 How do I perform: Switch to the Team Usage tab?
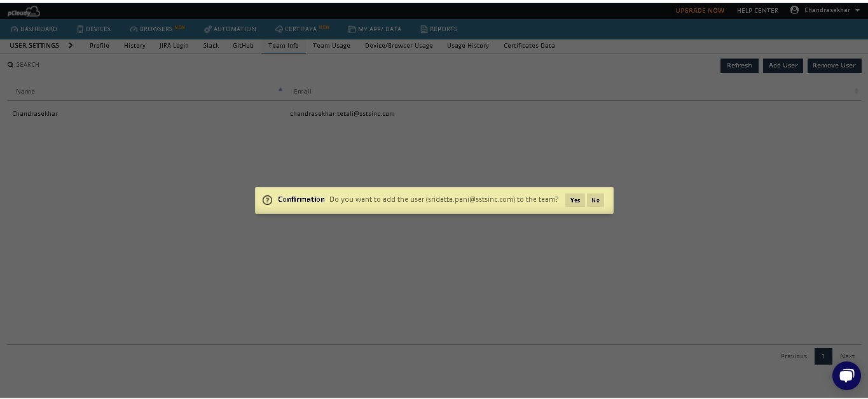[331, 46]
